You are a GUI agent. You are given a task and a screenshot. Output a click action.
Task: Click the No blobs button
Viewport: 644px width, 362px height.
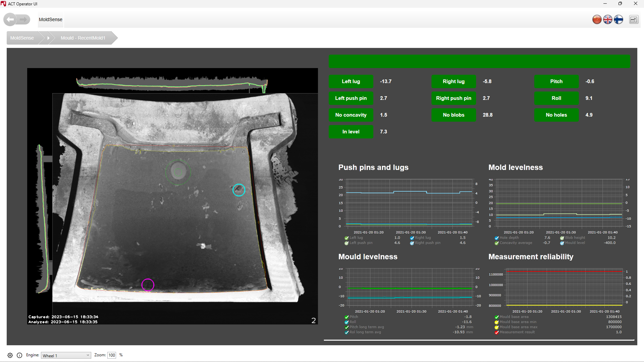point(454,115)
